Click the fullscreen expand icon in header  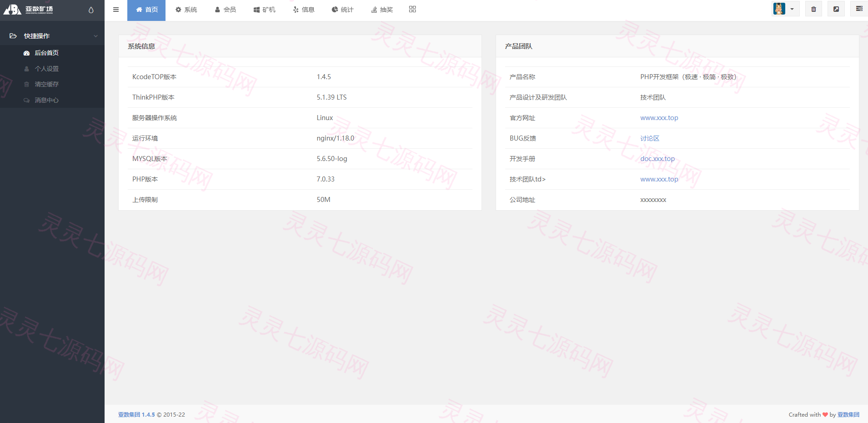(x=836, y=9)
